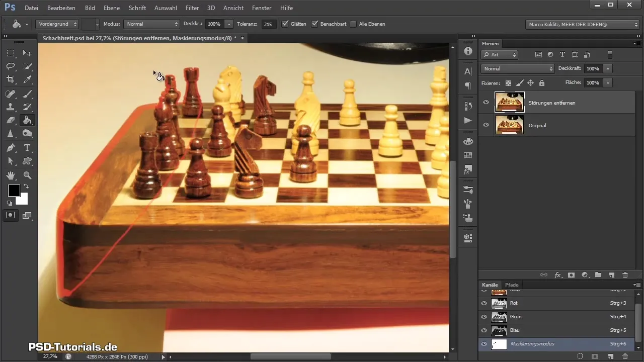Viewport: 644px width, 362px height.
Task: Select the Pen tool
Action: coord(11,148)
